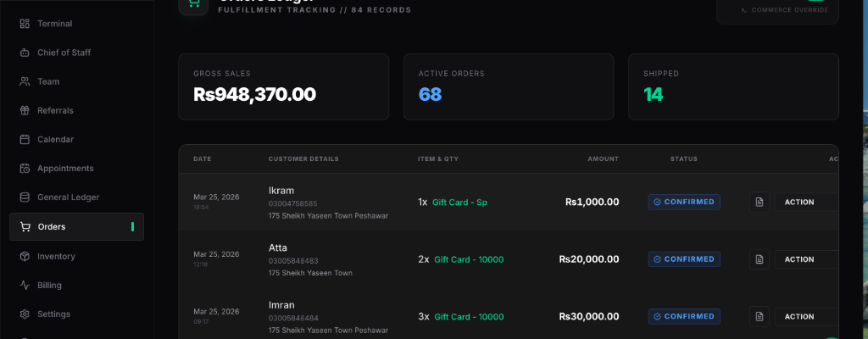Expand the ACTION dropdown for Ikram's order
Screen dimensions: 868x339
[805, 202]
